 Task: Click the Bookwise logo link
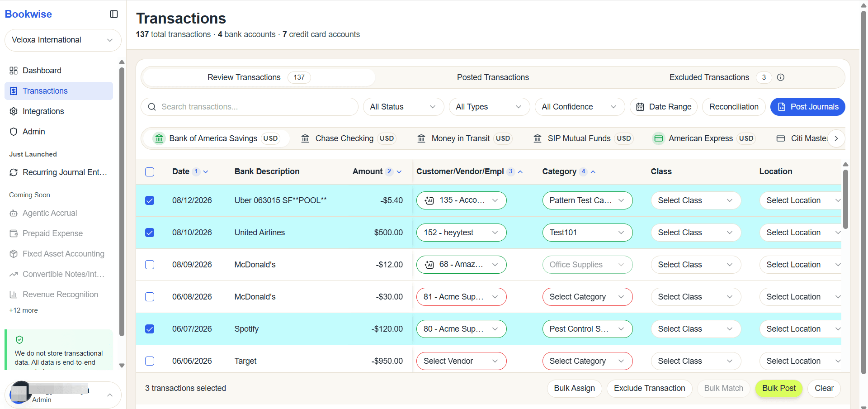[28, 14]
